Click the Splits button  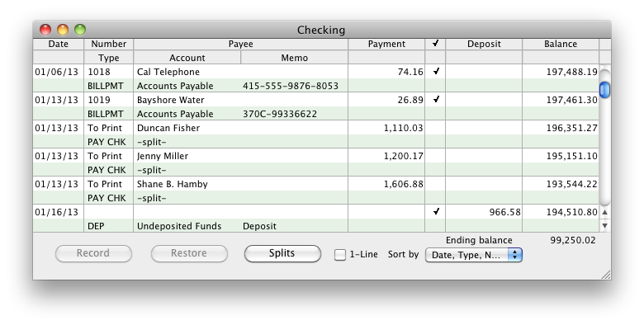coord(282,253)
